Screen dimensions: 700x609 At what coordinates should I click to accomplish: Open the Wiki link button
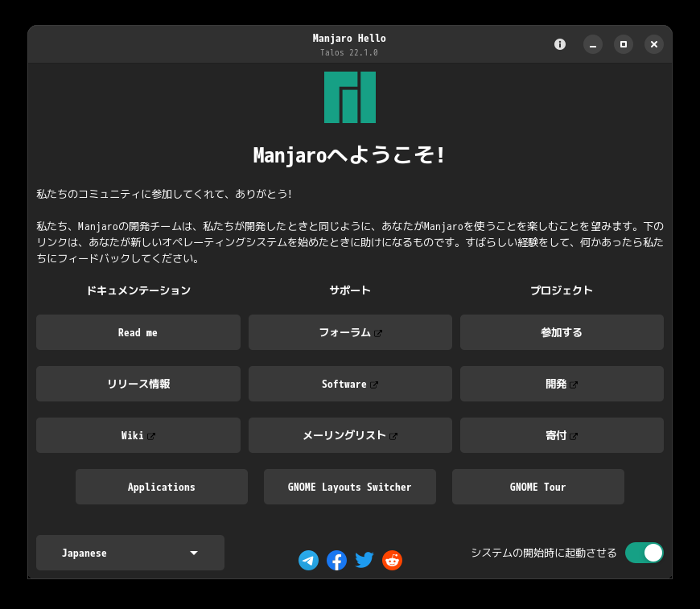click(138, 435)
